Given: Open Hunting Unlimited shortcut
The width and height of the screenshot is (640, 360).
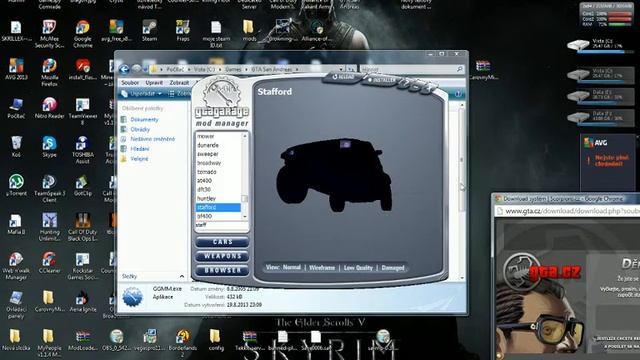Looking at the screenshot, I should point(49,227).
